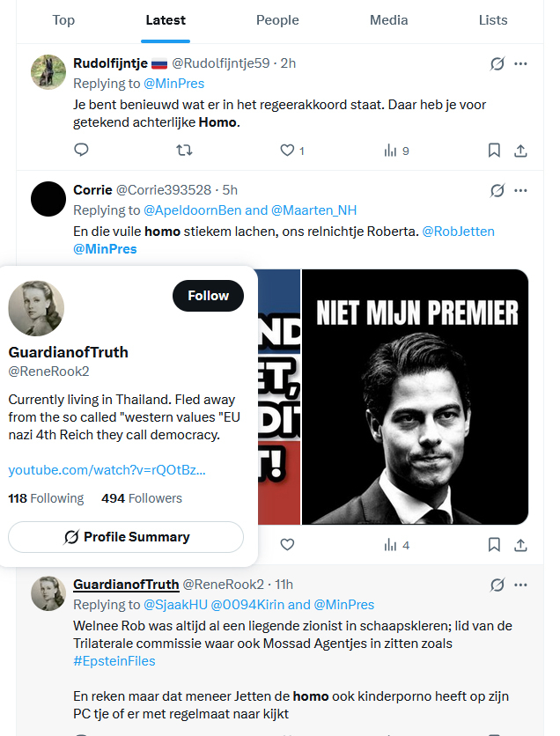560x736 pixels.
Task: Open more options menu on Corrie's post
Action: [x=520, y=190]
